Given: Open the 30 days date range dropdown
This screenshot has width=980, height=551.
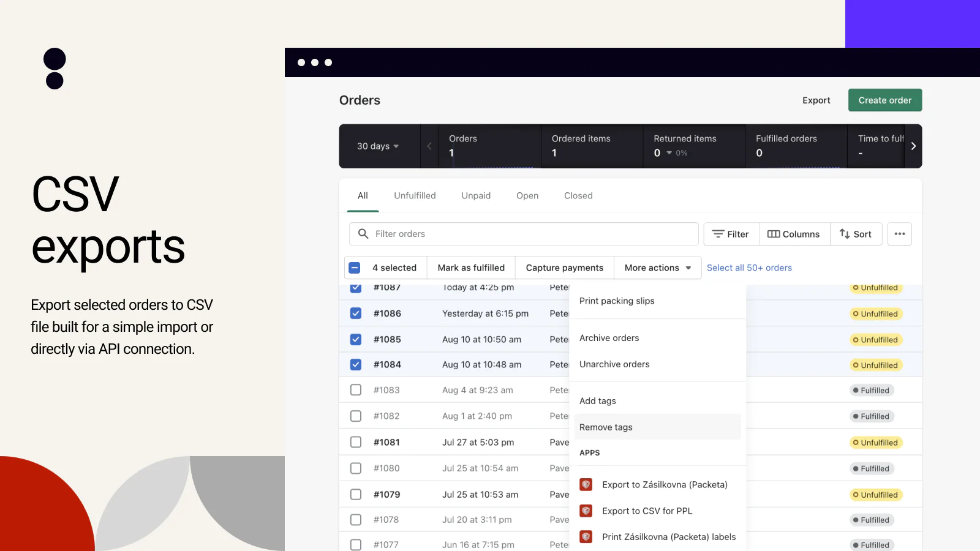Looking at the screenshot, I should pos(378,146).
